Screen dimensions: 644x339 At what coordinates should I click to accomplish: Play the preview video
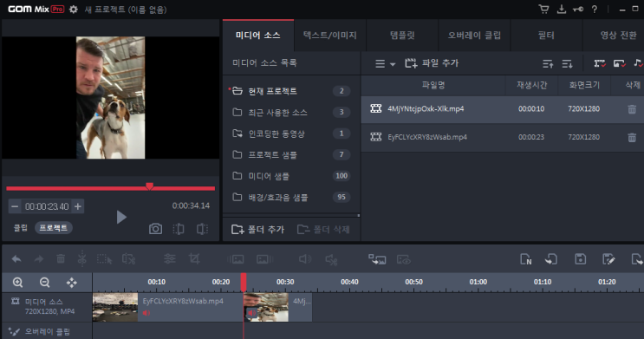pos(121,217)
